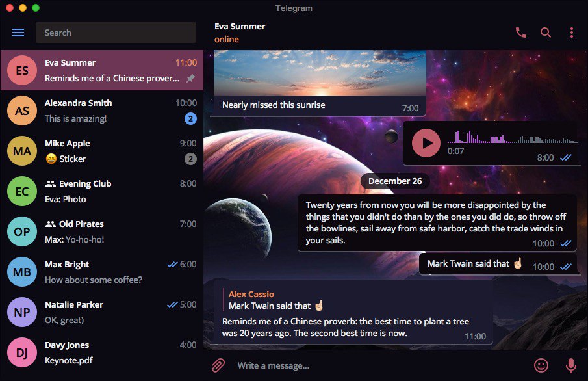Open the Alexandra Smith chat
Image resolution: width=588 pixels, height=381 pixels.
(x=102, y=111)
